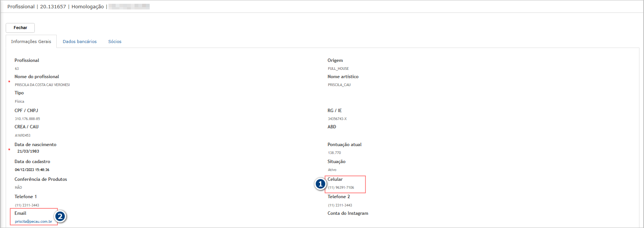Click the Nome do profissional value
Screen dimensions: 644x228
42,85
